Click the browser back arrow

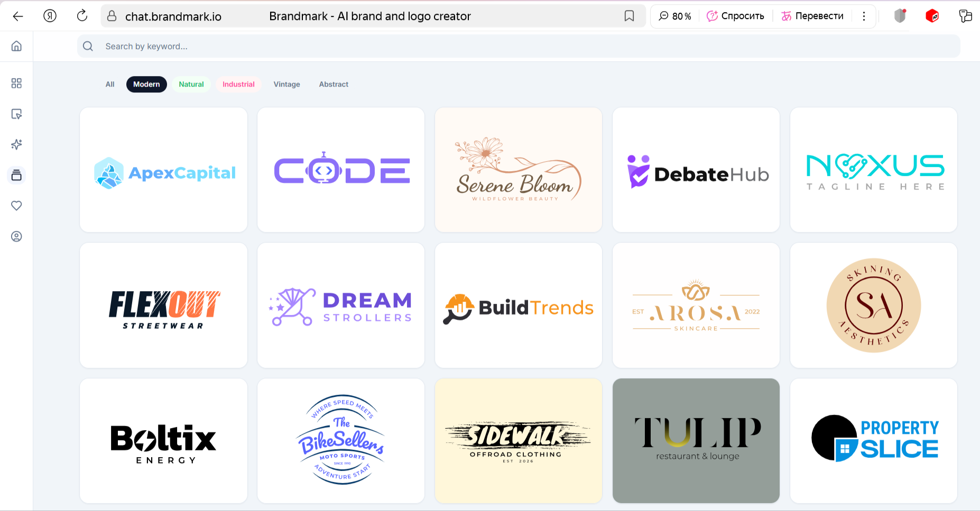[x=18, y=16]
